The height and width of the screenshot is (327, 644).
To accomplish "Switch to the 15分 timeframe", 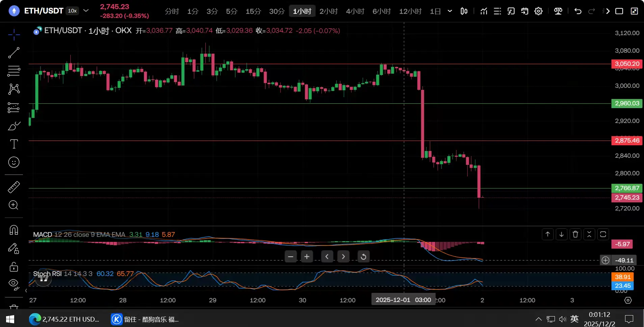I will (x=253, y=11).
